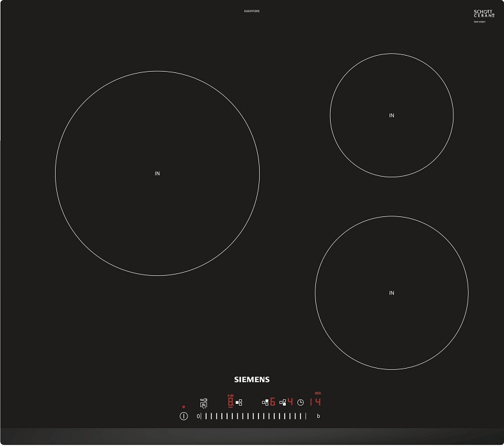Select the lower-right zone selector icon
Viewport: 504px width, 448px height.
click(x=282, y=403)
